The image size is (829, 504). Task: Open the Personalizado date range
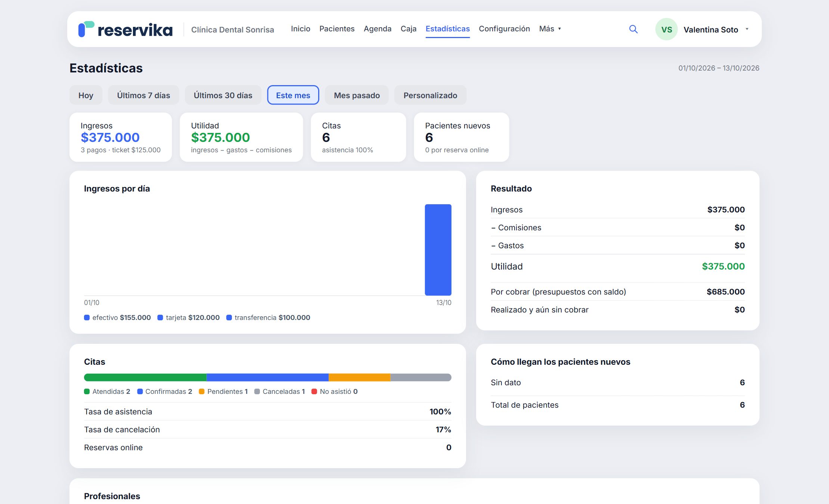[431, 95]
